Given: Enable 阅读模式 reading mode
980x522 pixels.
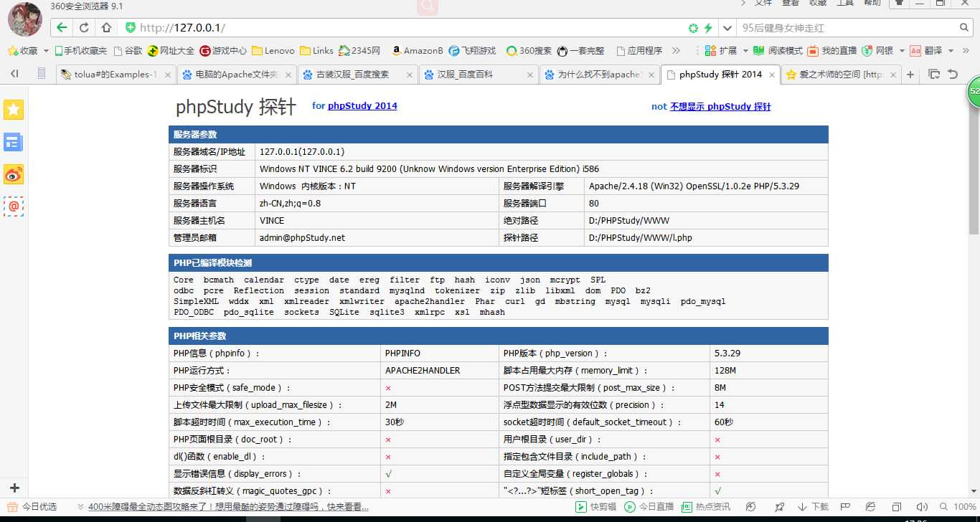Looking at the screenshot, I should tap(778, 51).
